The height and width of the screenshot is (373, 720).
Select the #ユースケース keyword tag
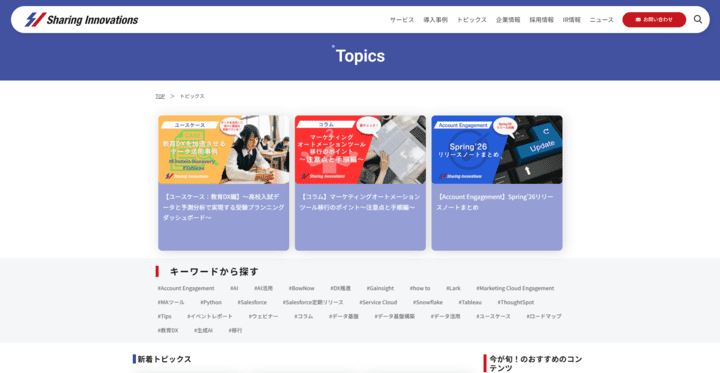[493, 316]
